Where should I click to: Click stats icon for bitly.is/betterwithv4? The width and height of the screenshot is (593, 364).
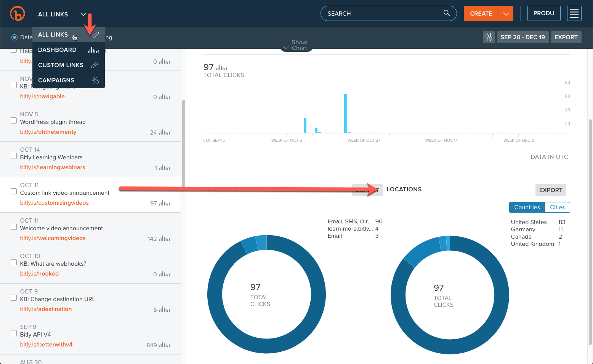click(x=165, y=345)
